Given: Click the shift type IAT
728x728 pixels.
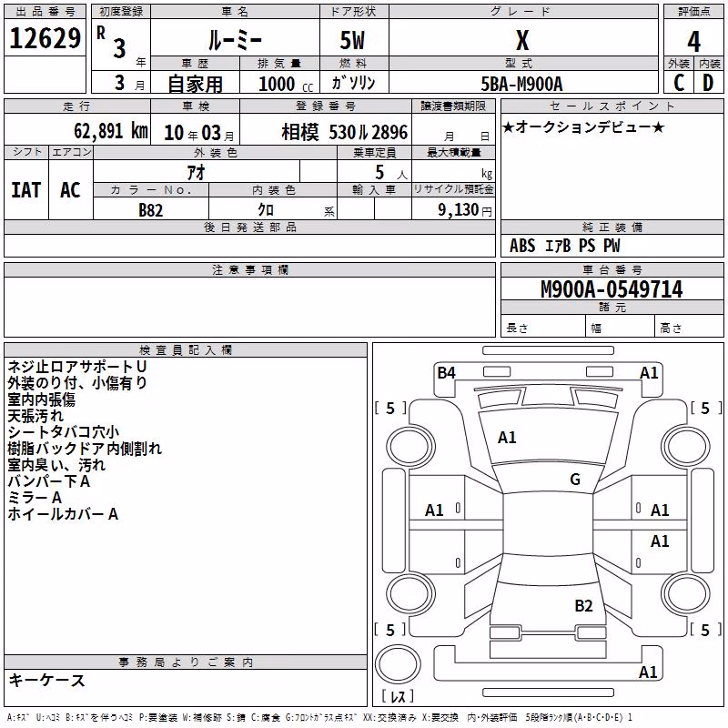Looking at the screenshot, I should 26,190.
